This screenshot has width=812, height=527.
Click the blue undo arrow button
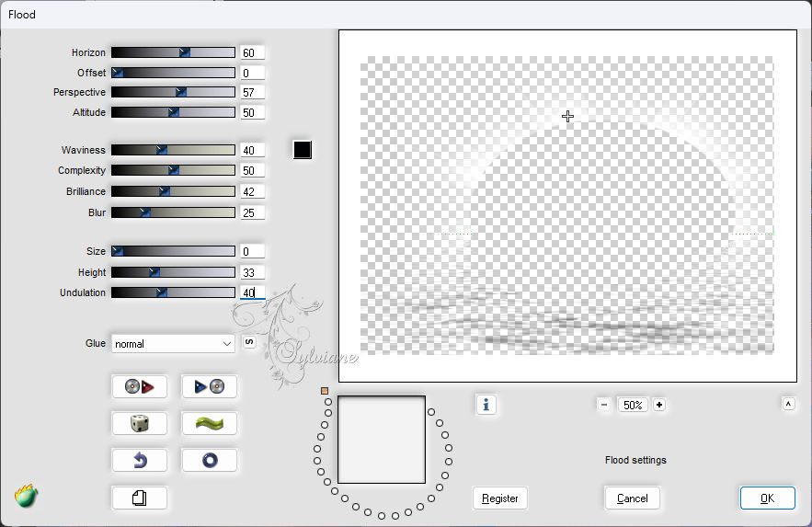coord(139,460)
